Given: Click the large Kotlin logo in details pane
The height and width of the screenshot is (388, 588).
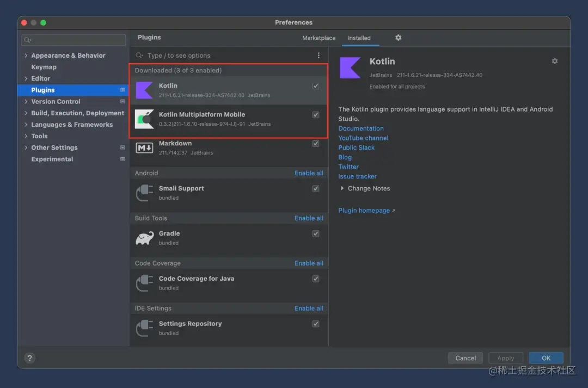Looking at the screenshot, I should 350,67.
